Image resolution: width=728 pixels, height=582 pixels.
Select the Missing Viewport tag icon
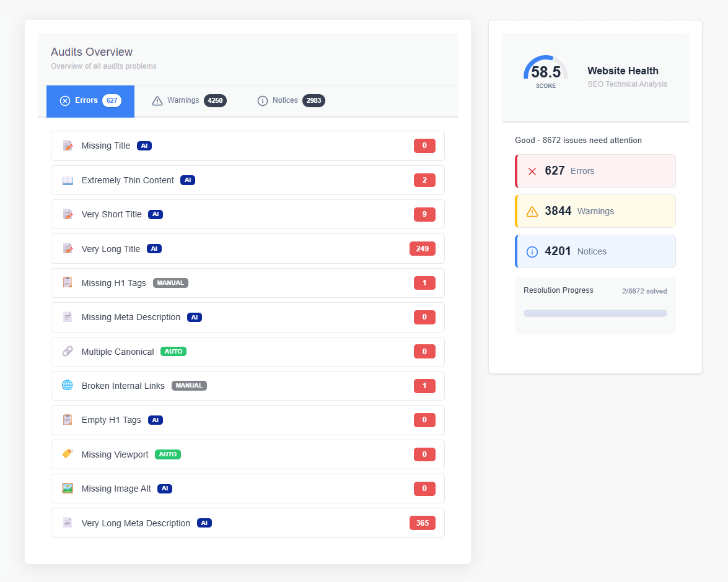pyautogui.click(x=67, y=453)
